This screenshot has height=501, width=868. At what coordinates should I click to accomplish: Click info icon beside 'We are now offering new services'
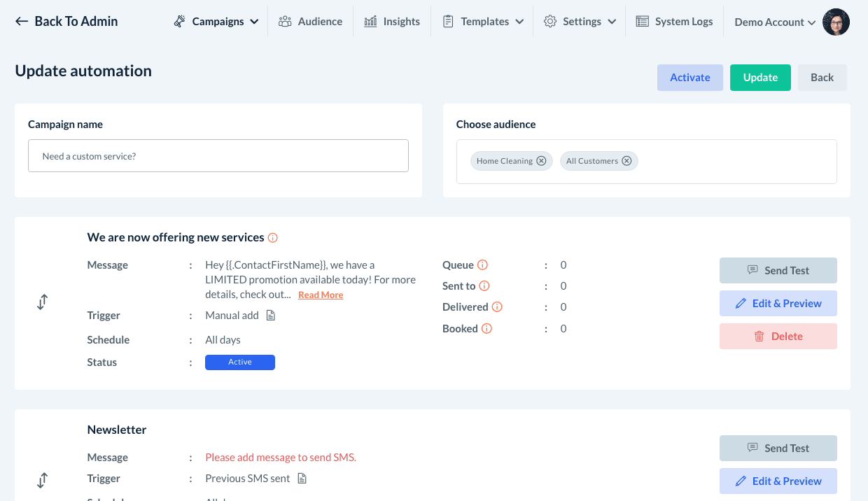(x=273, y=238)
